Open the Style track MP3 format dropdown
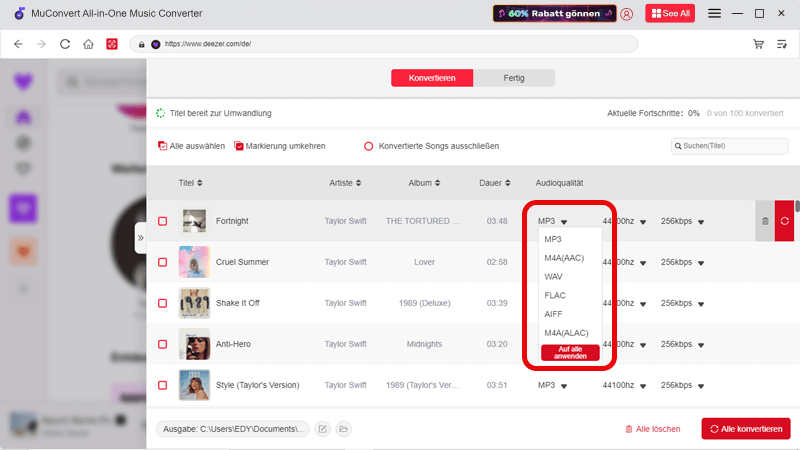This screenshot has width=800, height=450. coord(552,385)
